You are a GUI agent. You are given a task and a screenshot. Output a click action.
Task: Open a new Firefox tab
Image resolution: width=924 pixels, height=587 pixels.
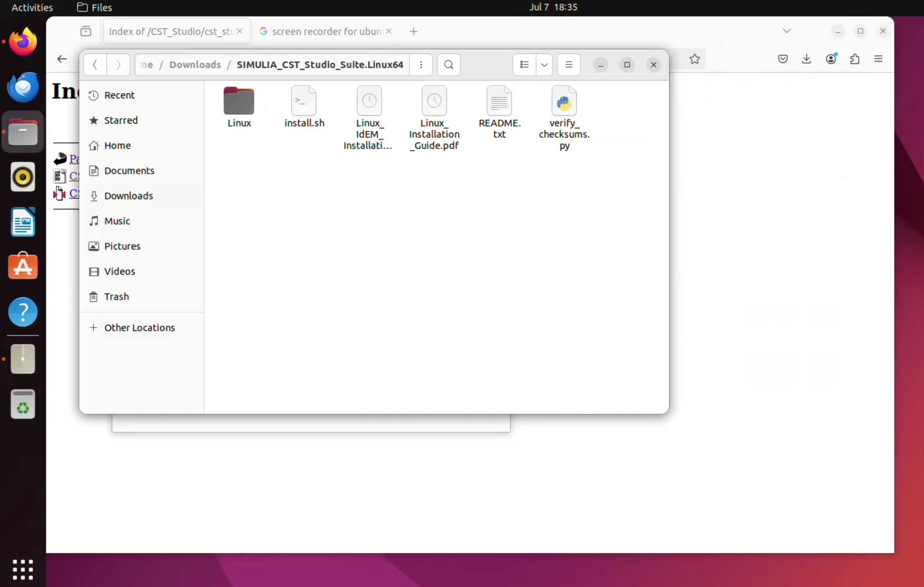click(413, 31)
